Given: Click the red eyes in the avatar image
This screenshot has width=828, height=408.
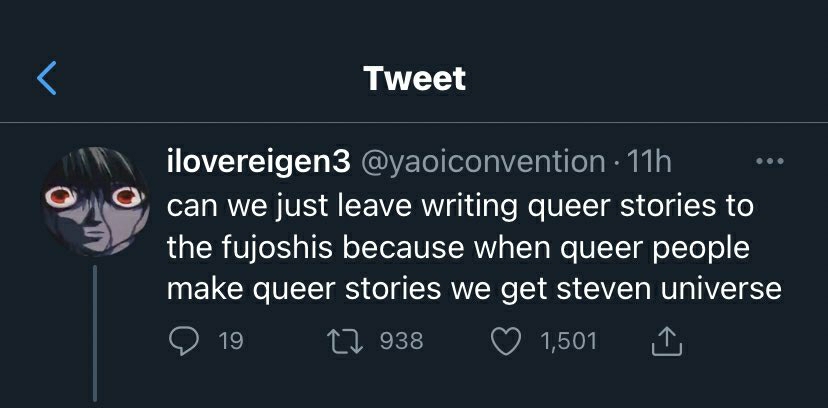Looking at the screenshot, I should (x=72, y=191).
